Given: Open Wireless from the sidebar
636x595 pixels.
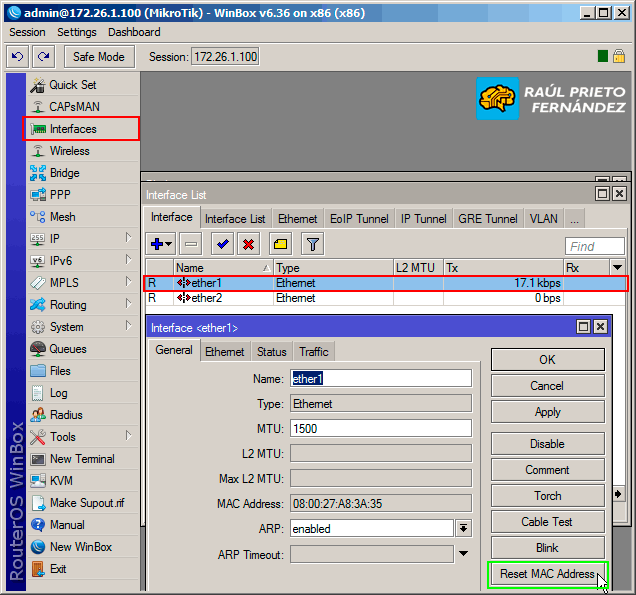Looking at the screenshot, I should click(x=69, y=151).
